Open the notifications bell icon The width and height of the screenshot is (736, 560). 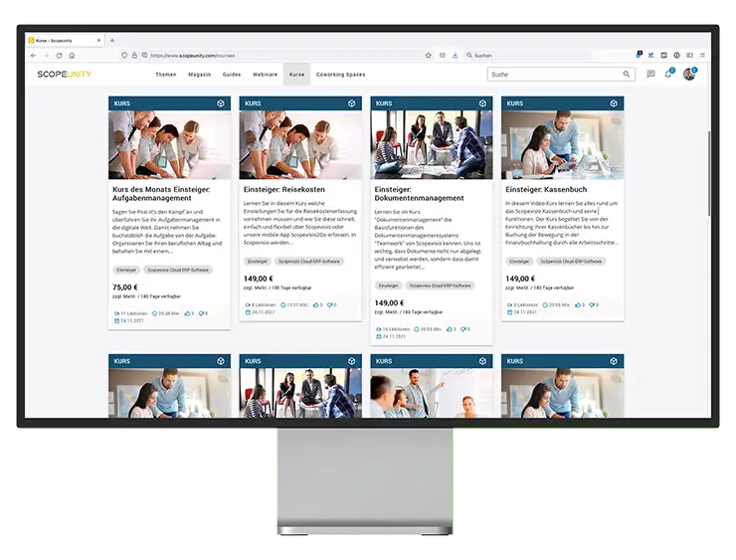click(668, 74)
